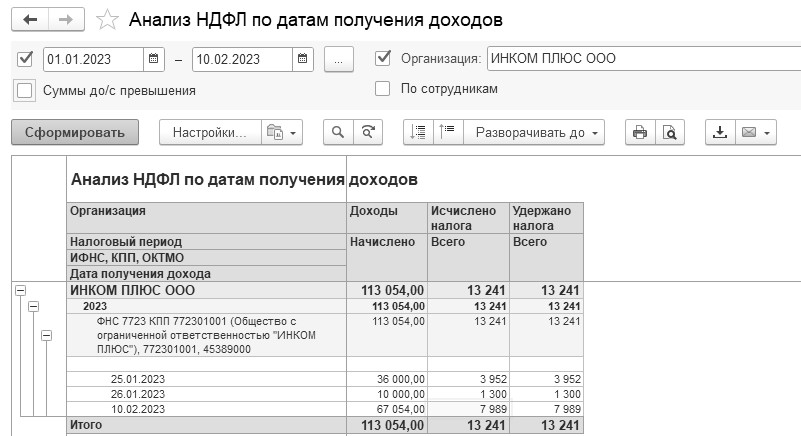The height and width of the screenshot is (436, 801).
Task: Open calendar for end date 10.02.2023
Action: click(302, 59)
